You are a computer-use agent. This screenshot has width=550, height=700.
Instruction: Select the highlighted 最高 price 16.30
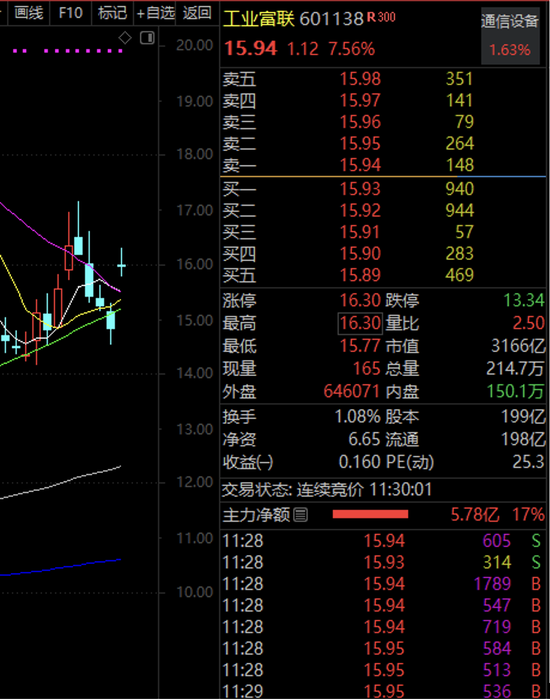(360, 323)
